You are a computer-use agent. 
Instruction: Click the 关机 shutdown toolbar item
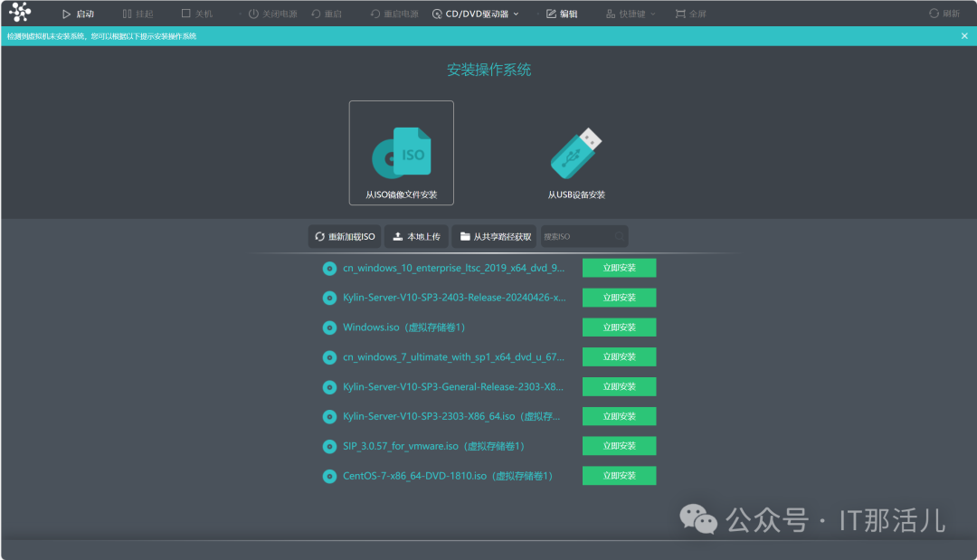[x=197, y=14]
